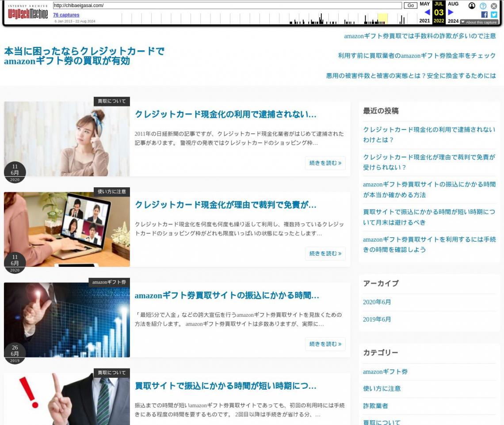This screenshot has width=504, height=425.
Task: Open category 使い方に注意 in sidebar
Action: (x=382, y=389)
